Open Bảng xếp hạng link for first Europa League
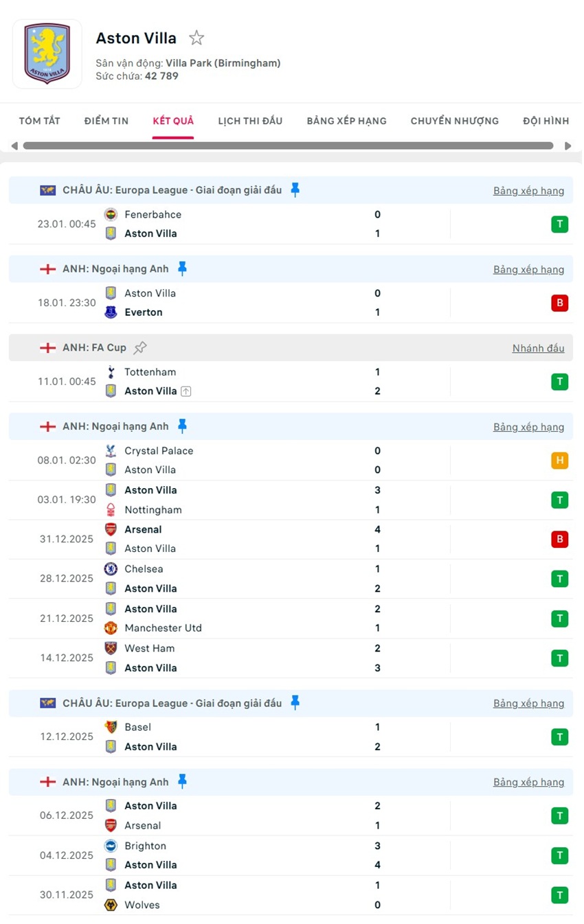The width and height of the screenshot is (584, 924). [528, 191]
